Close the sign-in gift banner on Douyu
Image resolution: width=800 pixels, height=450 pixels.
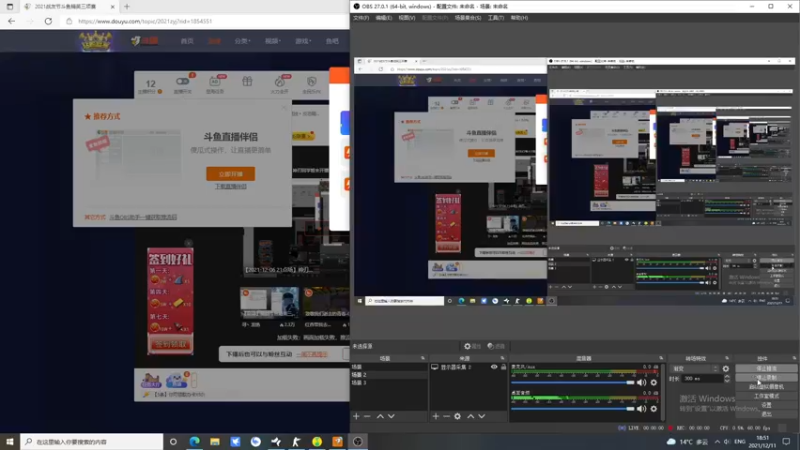click(188, 243)
